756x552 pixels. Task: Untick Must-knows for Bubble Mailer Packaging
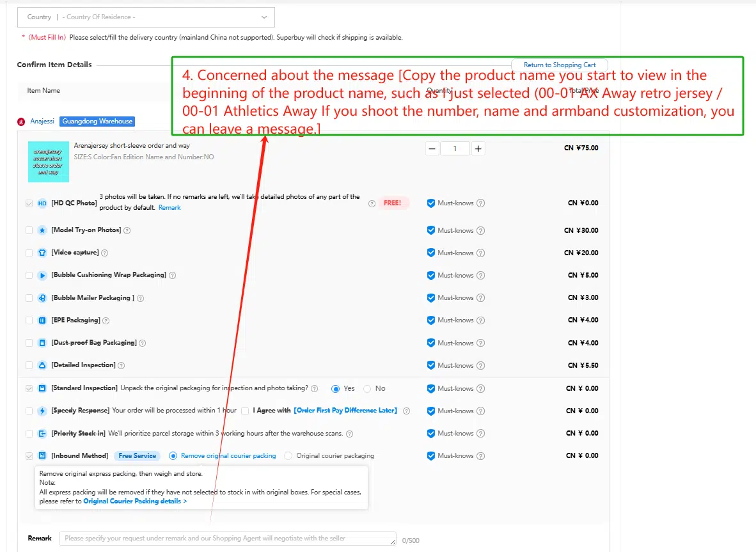[431, 298]
